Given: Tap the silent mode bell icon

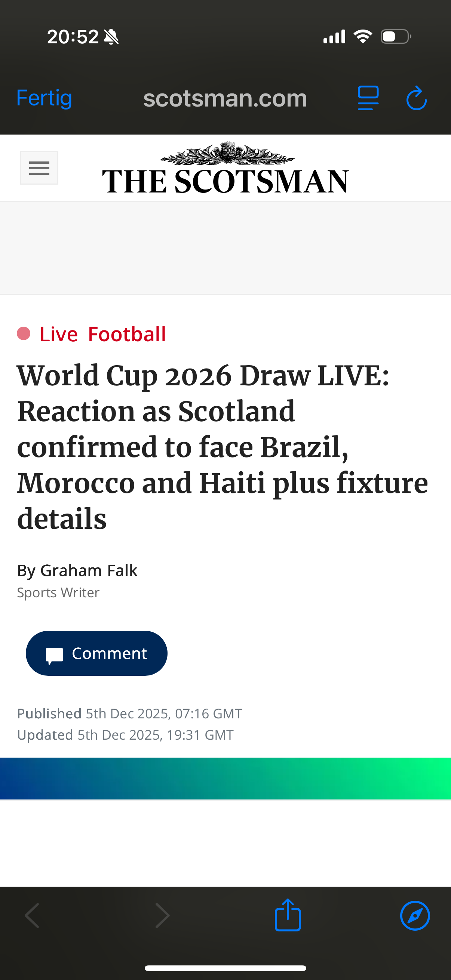Looking at the screenshot, I should [x=111, y=37].
